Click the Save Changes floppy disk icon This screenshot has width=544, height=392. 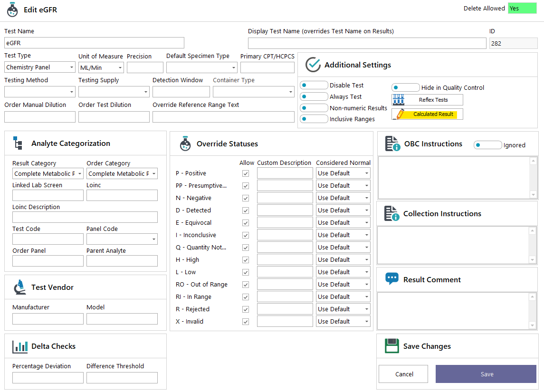coord(392,346)
